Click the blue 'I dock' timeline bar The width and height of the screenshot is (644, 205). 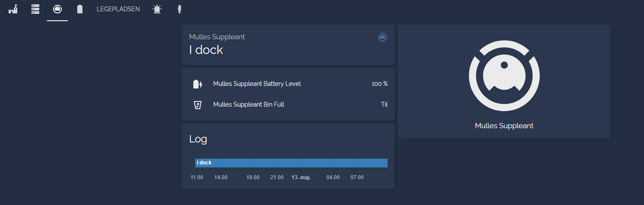pyautogui.click(x=291, y=163)
